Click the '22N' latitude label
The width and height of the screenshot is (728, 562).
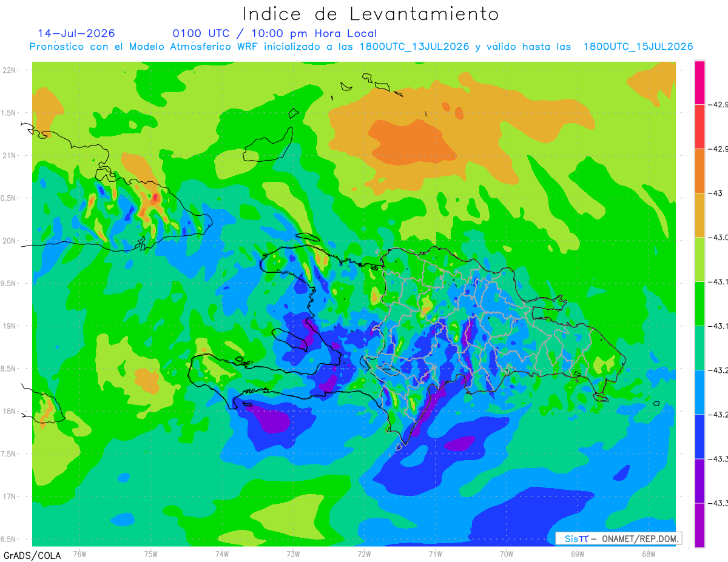click(10, 70)
